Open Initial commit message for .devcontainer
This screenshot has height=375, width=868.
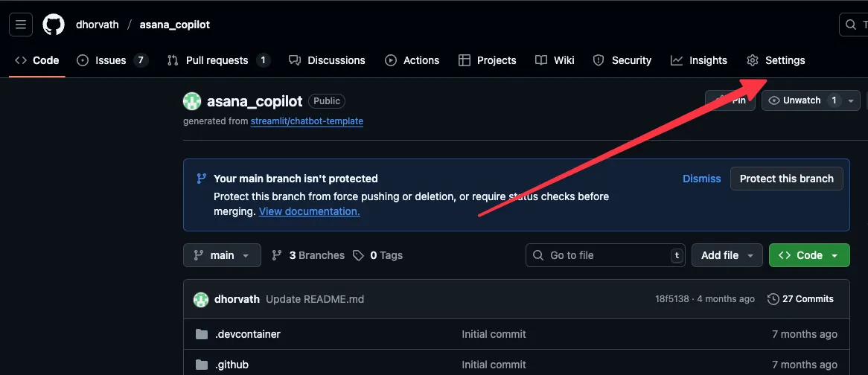494,334
